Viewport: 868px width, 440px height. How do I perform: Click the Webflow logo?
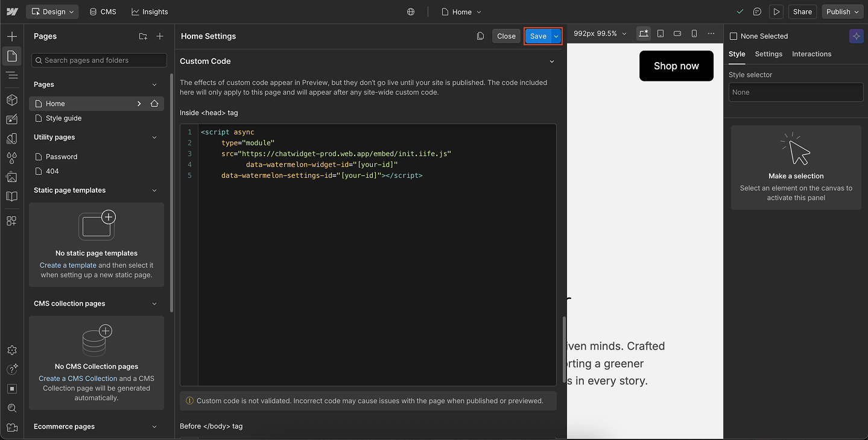(x=12, y=11)
